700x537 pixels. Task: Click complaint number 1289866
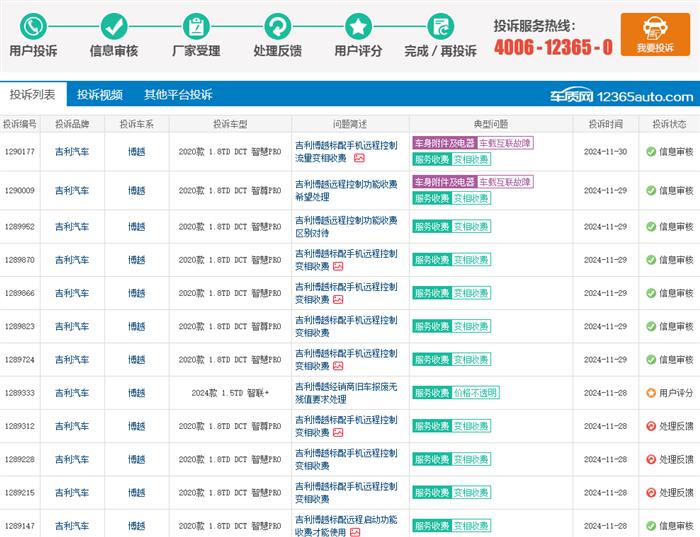pyautogui.click(x=20, y=293)
